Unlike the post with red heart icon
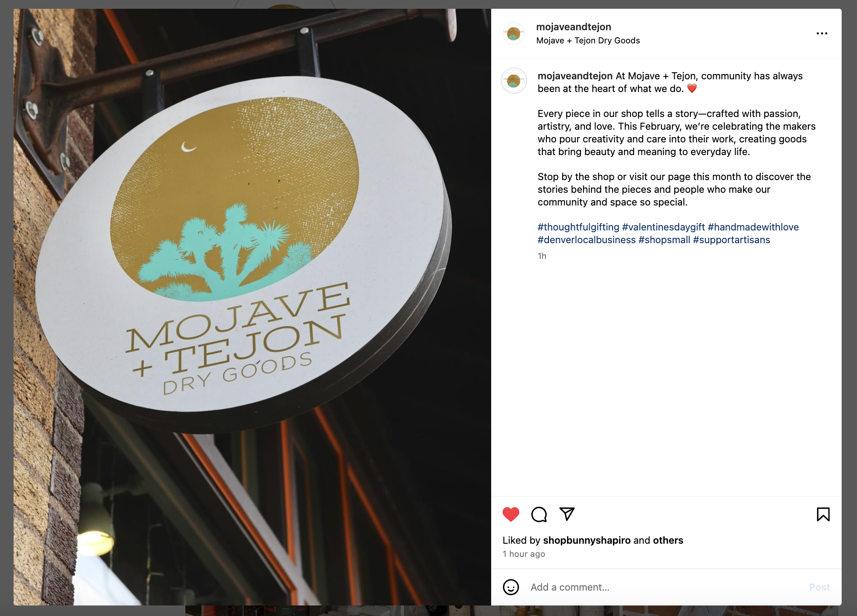Viewport: 857px width, 616px height. tap(510, 514)
